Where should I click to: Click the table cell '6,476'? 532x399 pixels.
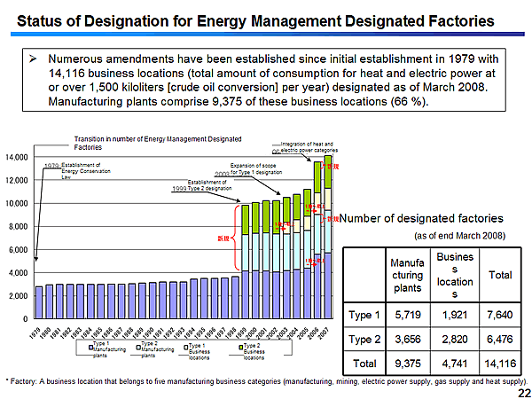point(500,339)
